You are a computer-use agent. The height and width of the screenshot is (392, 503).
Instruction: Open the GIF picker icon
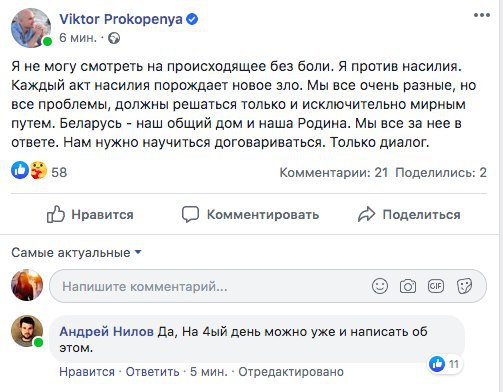point(436,286)
